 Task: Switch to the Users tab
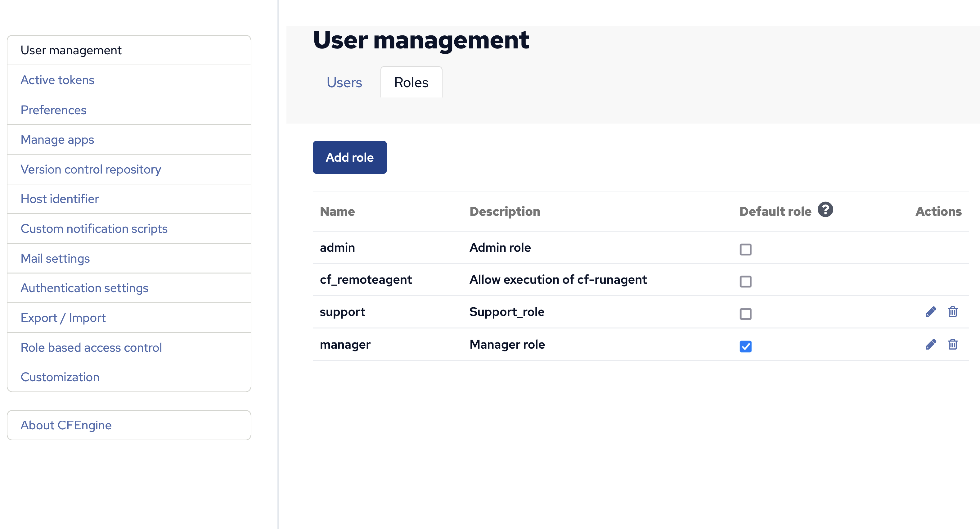(344, 82)
